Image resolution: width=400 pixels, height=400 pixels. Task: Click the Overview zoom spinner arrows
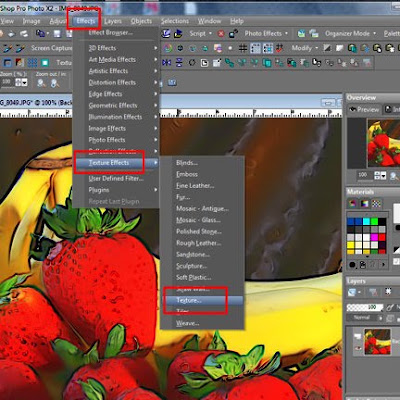click(378, 176)
